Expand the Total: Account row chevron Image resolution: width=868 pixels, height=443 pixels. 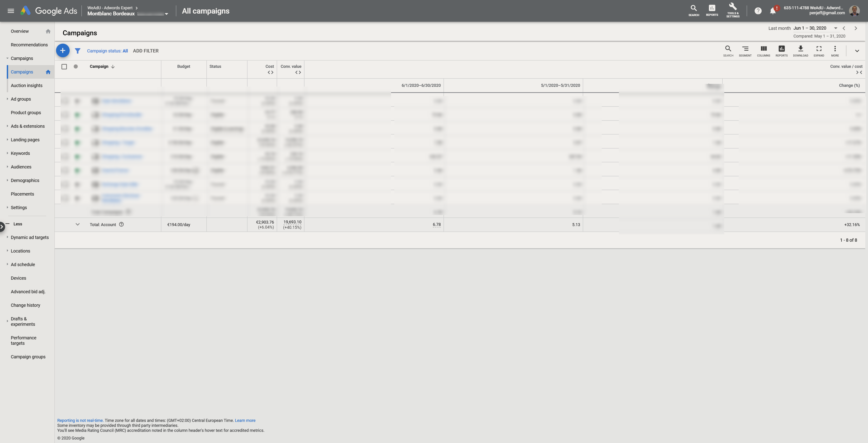coord(78,224)
